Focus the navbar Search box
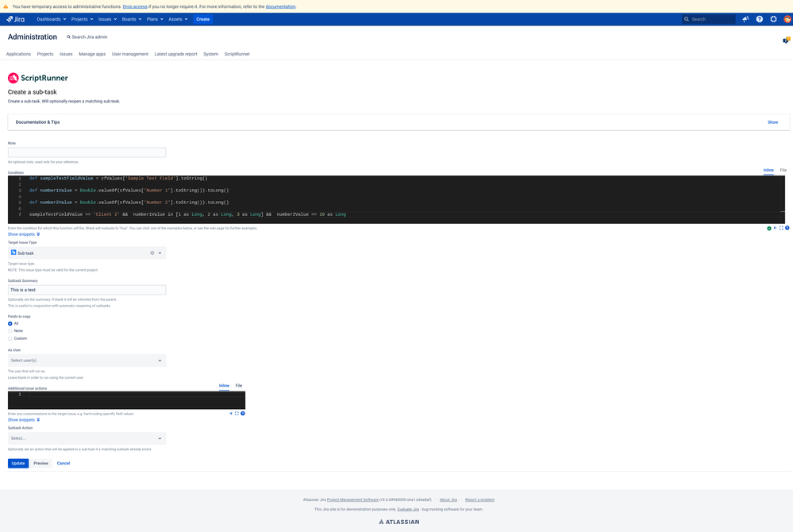The image size is (793, 532). click(709, 19)
